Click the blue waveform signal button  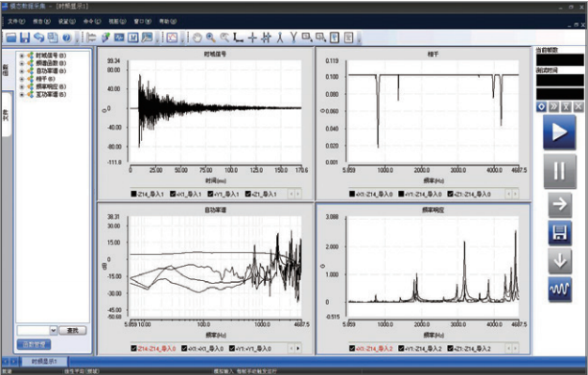(x=560, y=289)
